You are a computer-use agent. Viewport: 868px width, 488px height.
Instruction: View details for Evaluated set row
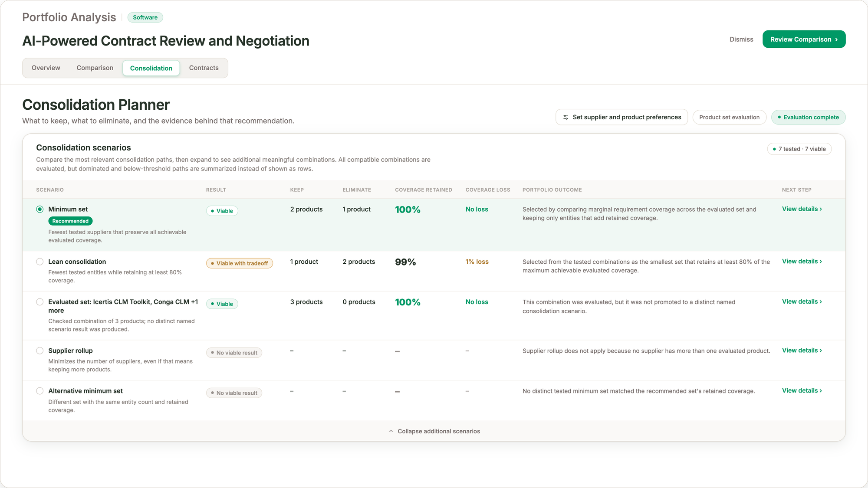click(x=802, y=301)
